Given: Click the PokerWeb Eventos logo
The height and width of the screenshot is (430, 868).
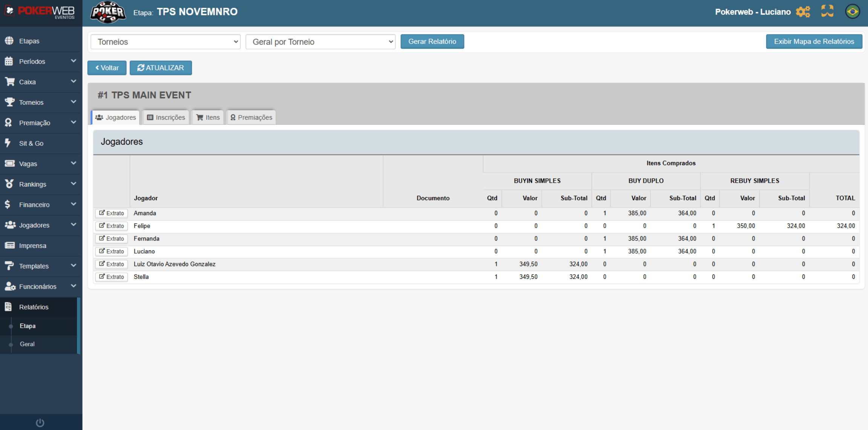Looking at the screenshot, I should 41,12.
